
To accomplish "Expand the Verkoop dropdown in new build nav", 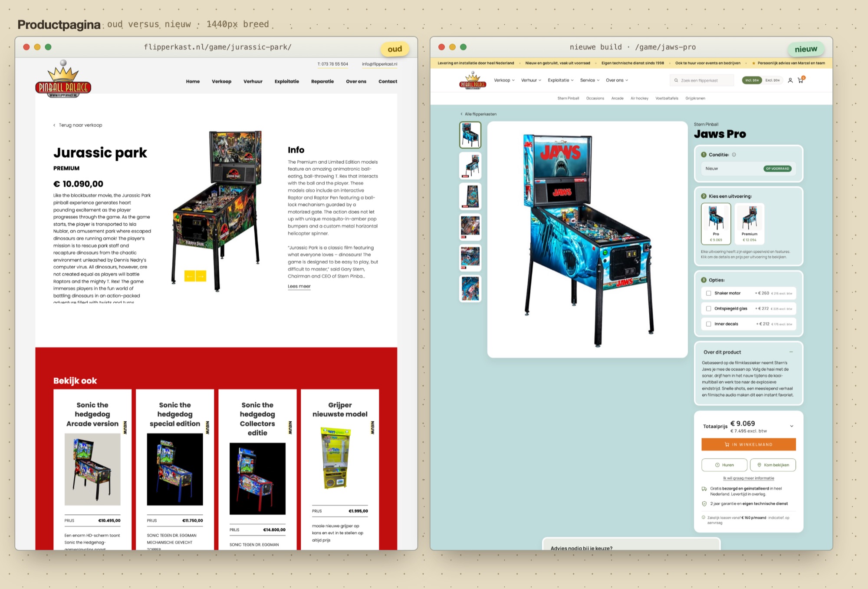I will (504, 80).
